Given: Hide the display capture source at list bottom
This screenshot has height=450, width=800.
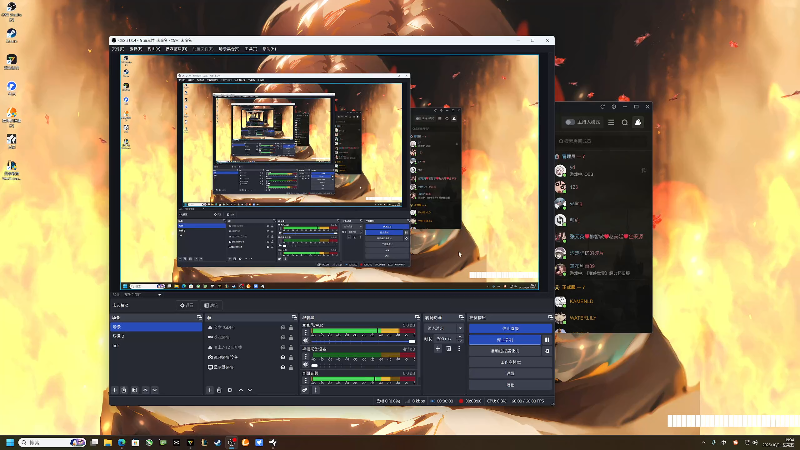Looking at the screenshot, I should point(283,367).
